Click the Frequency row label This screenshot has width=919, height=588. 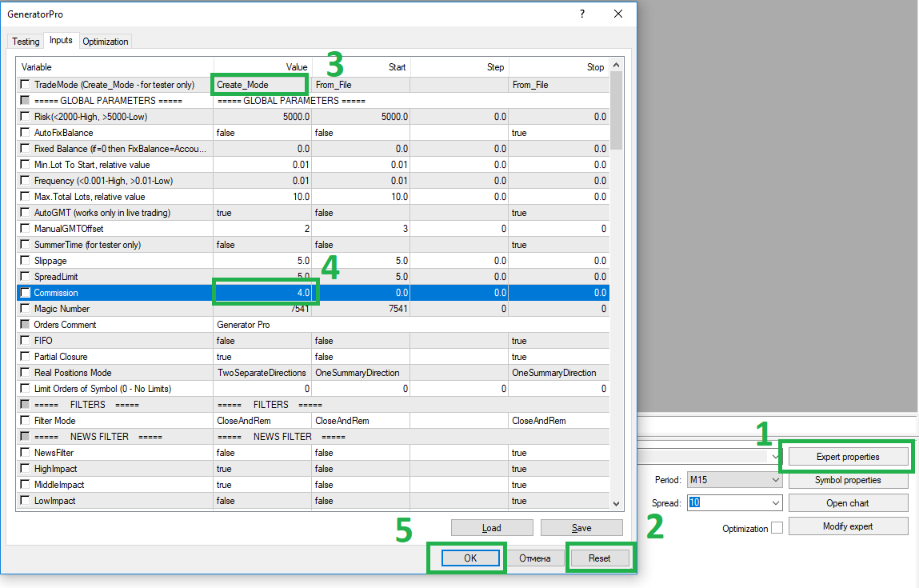[103, 181]
